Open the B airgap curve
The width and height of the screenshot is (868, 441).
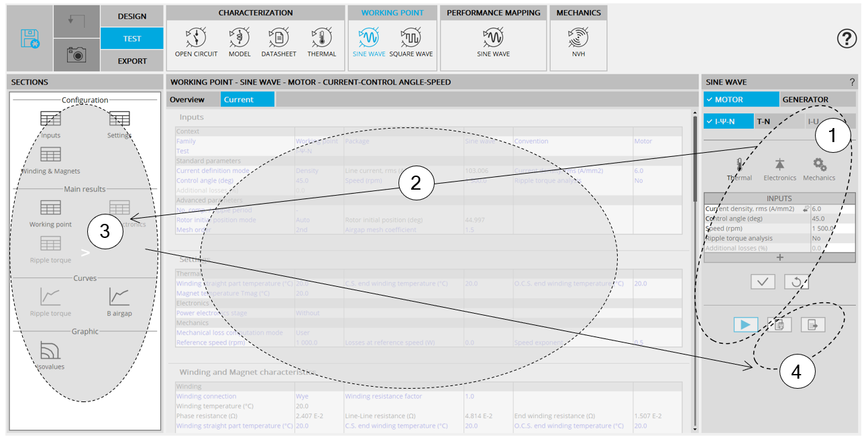coord(119,301)
